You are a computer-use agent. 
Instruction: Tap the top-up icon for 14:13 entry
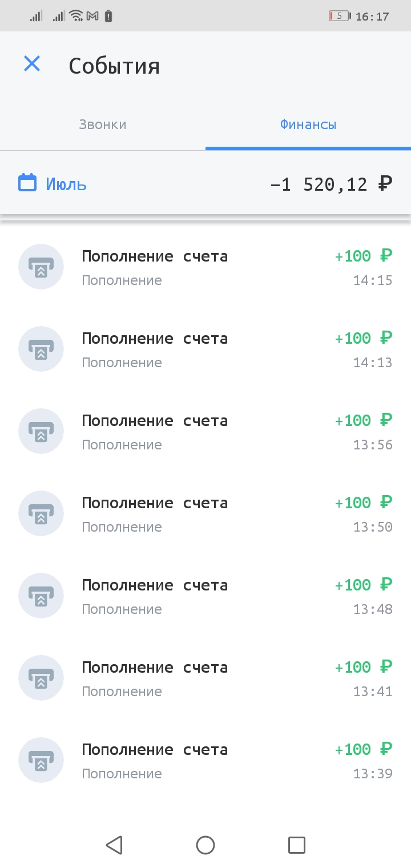point(41,349)
